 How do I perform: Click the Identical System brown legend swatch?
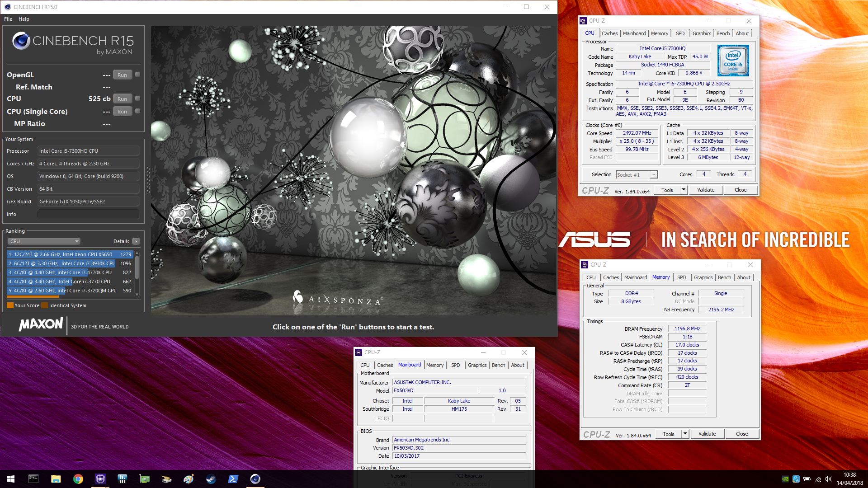pos(44,305)
